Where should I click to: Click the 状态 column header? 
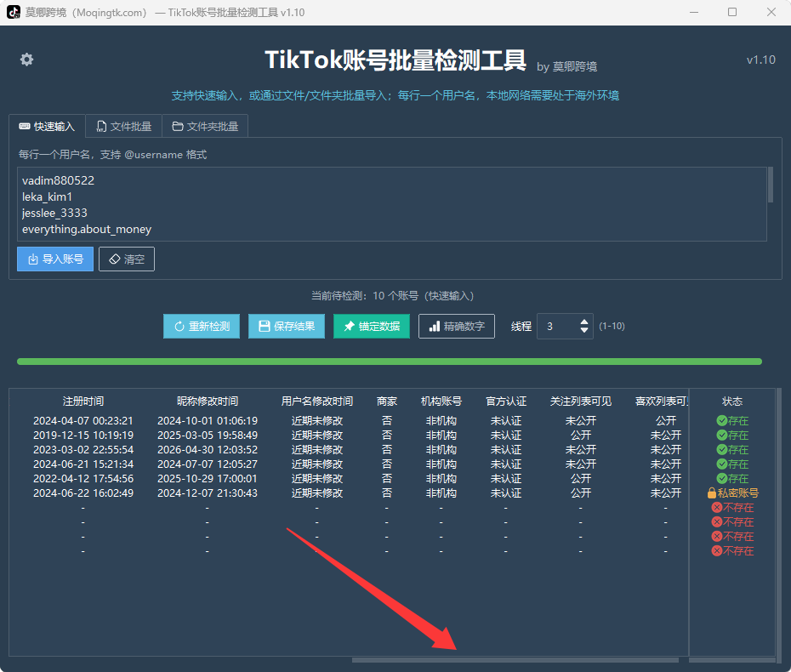[732, 401]
